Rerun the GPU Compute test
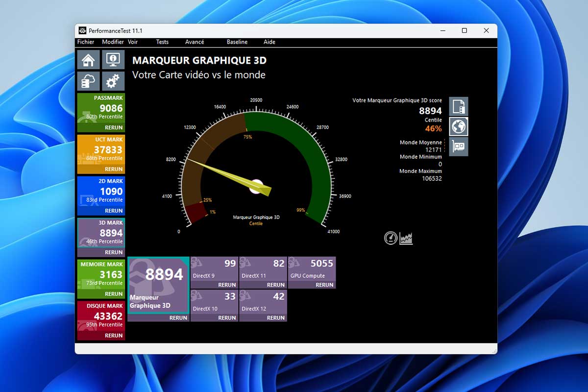The height and width of the screenshot is (392, 588). click(324, 285)
